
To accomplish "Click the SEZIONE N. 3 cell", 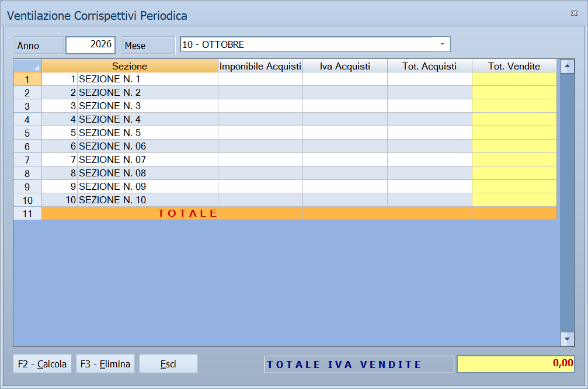I will pos(148,106).
